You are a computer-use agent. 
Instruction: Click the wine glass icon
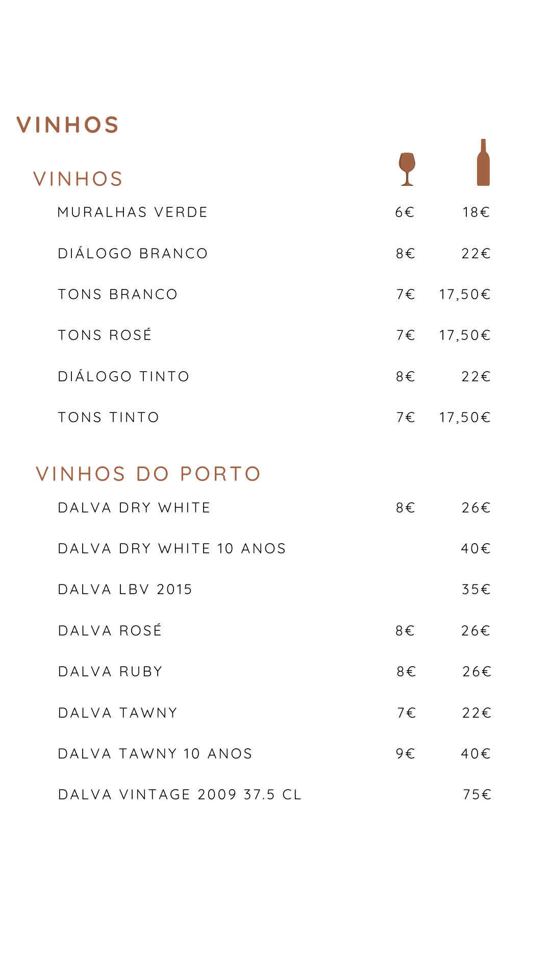(407, 169)
